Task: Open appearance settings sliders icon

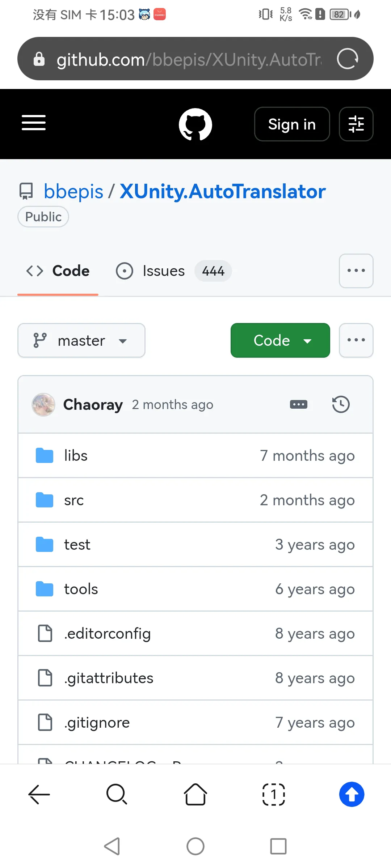Action: pyautogui.click(x=356, y=124)
